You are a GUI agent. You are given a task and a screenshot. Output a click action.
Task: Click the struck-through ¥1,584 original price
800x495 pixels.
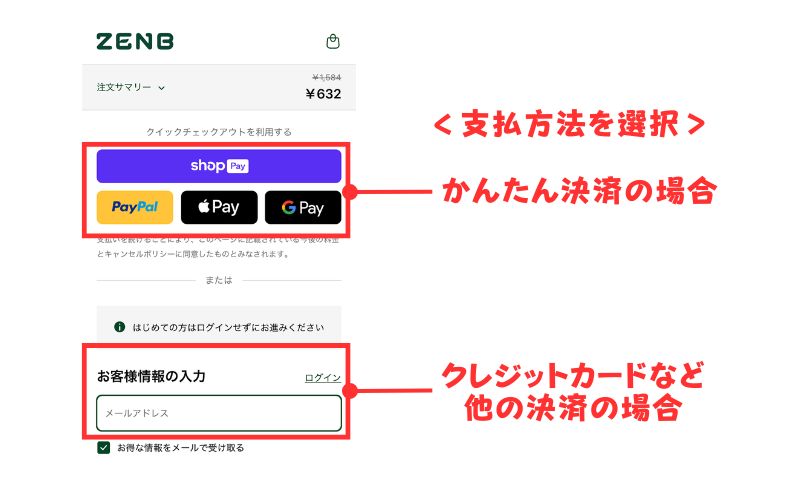327,78
